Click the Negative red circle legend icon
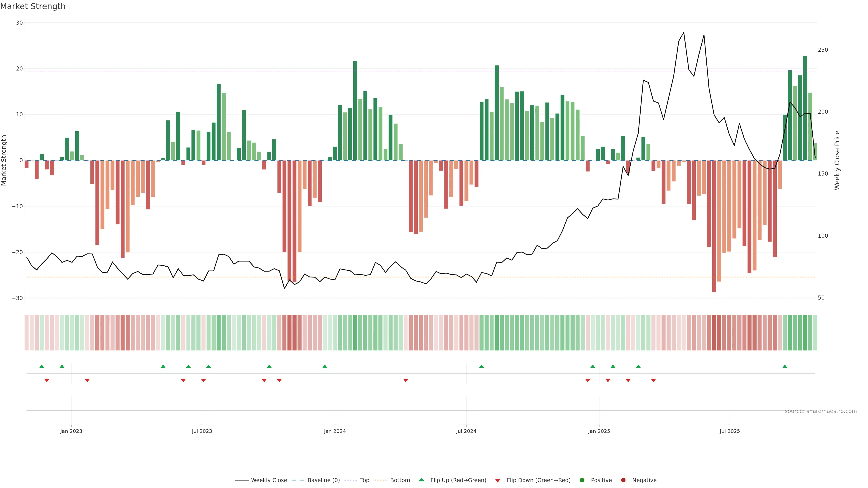868x488 pixels. tap(623, 480)
